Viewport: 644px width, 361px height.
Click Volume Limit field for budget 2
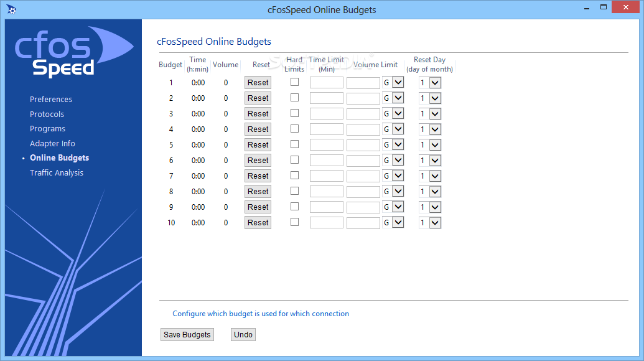coord(363,98)
